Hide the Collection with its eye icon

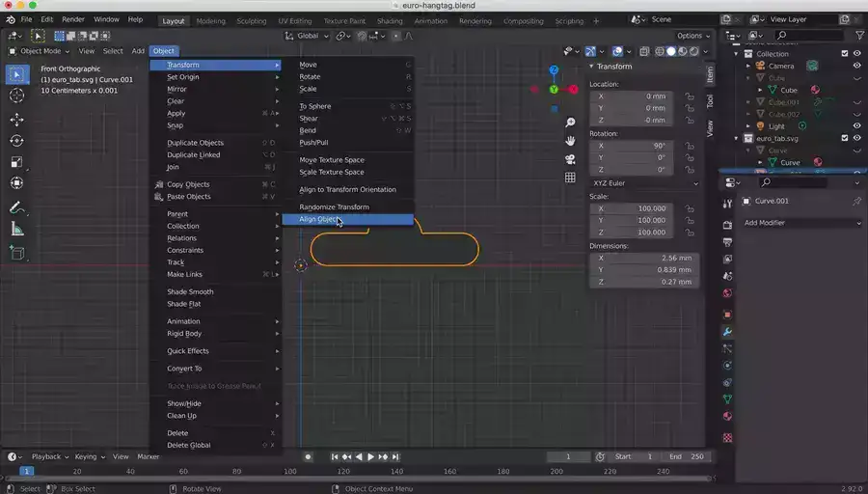point(857,54)
